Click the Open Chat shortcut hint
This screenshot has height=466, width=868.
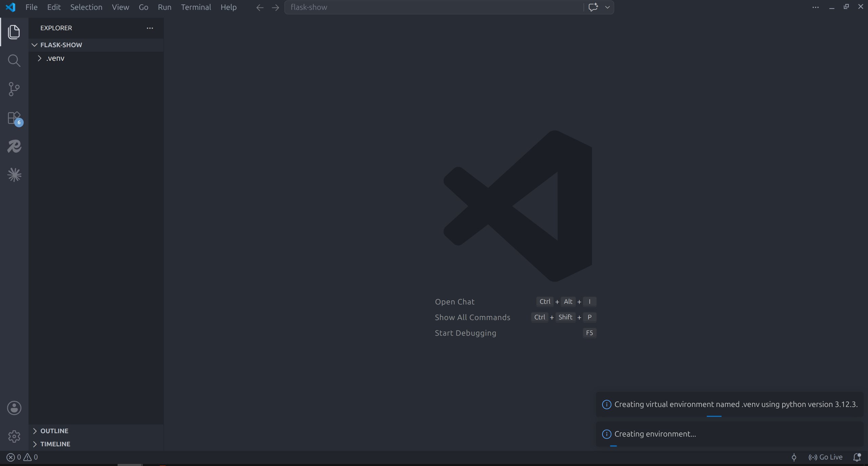click(x=454, y=302)
